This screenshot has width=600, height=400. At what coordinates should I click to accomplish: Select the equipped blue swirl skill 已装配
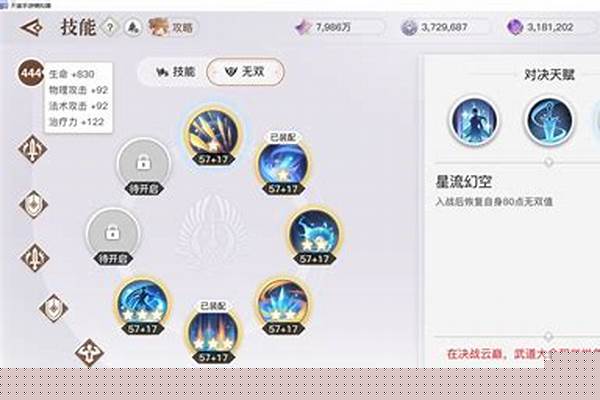click(x=283, y=165)
